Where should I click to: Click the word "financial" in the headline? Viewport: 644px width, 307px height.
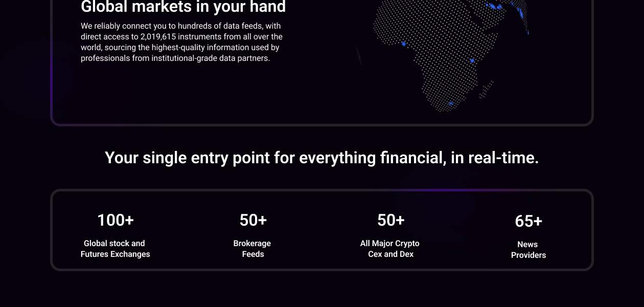pyautogui.click(x=413, y=158)
